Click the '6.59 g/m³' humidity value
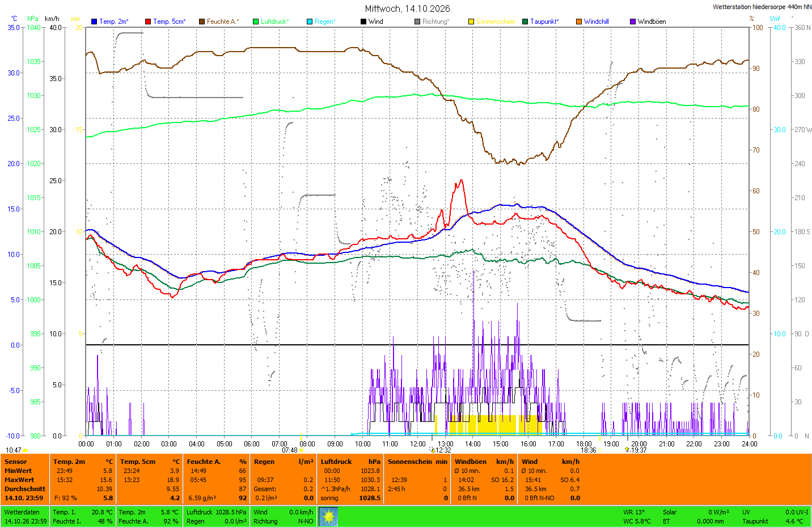The image size is (812, 528). tap(202, 498)
